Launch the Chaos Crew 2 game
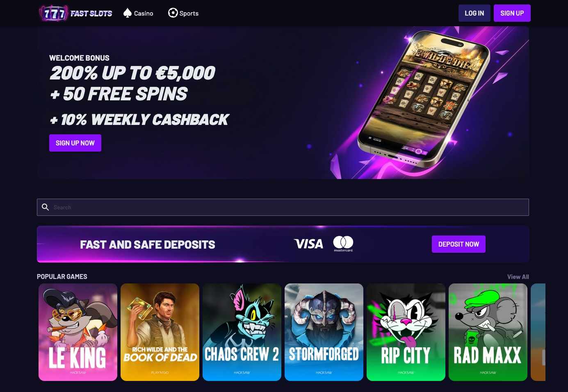 (x=242, y=332)
